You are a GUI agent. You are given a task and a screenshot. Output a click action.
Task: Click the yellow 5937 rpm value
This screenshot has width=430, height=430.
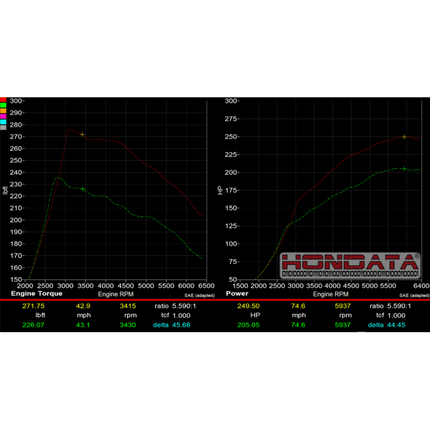coord(343,306)
